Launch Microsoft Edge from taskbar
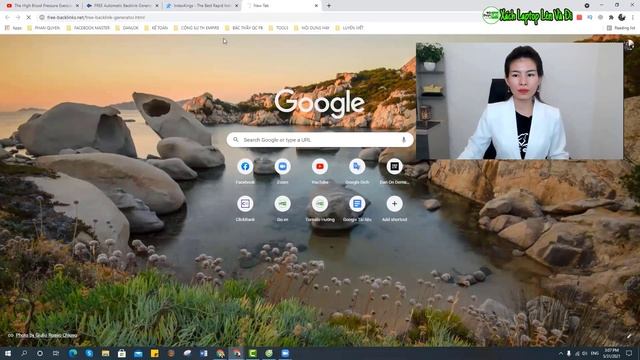640x360 pixels. click(73, 353)
